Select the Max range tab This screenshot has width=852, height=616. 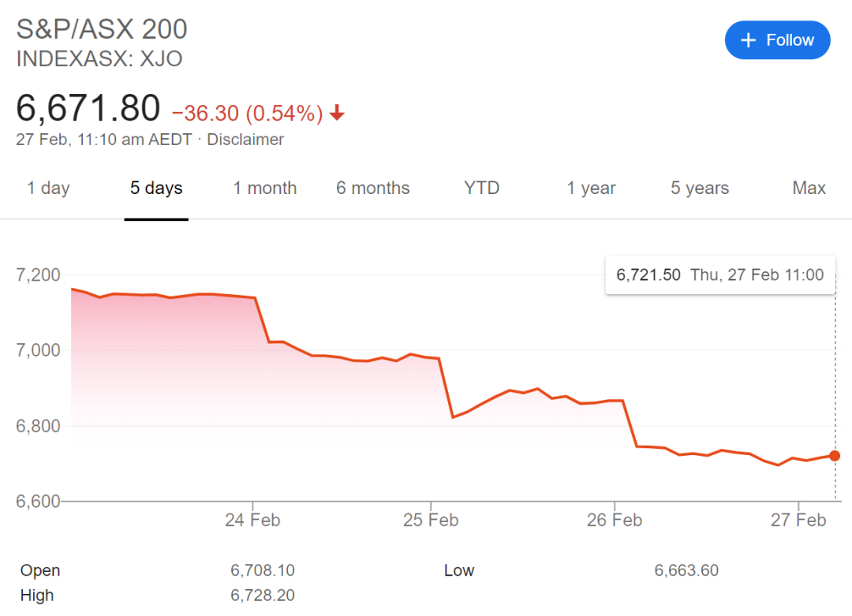click(x=809, y=188)
